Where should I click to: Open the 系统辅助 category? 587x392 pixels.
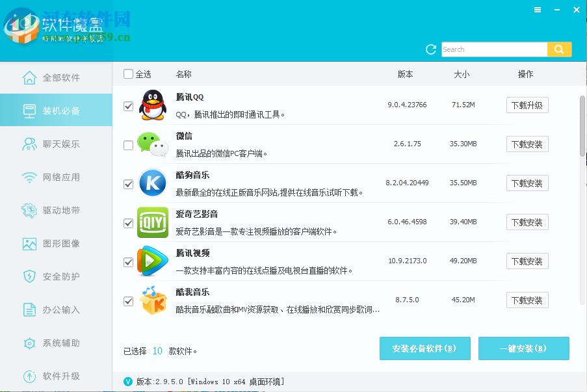coord(55,343)
